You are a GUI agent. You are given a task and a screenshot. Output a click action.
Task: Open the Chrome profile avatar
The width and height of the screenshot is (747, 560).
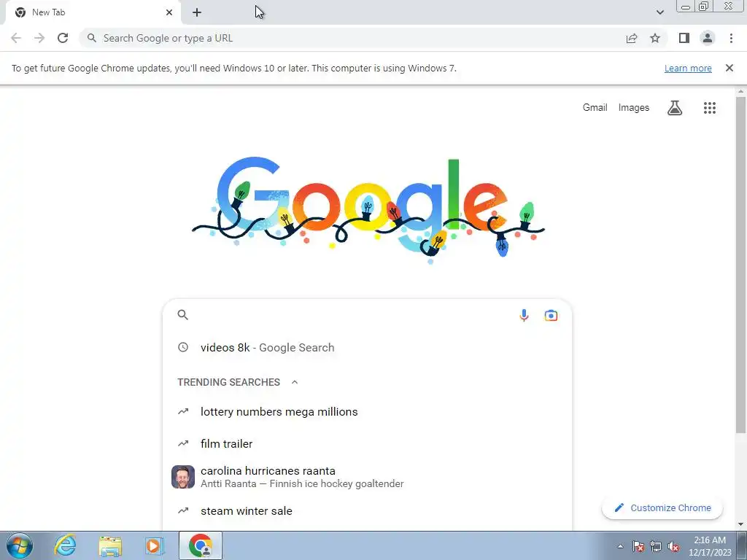click(708, 38)
